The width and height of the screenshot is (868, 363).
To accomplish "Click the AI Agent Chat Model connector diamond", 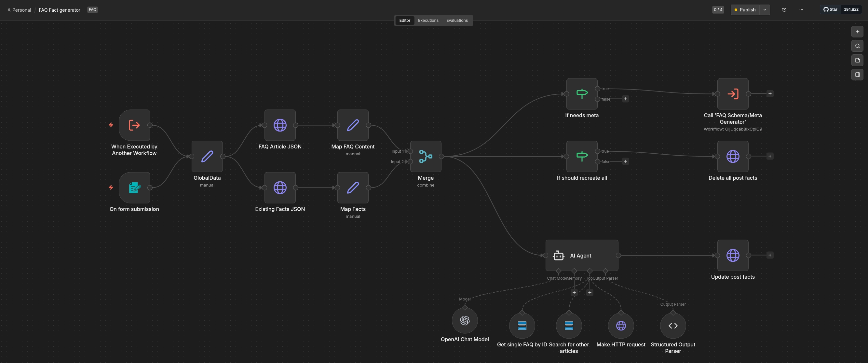I will coord(558,271).
